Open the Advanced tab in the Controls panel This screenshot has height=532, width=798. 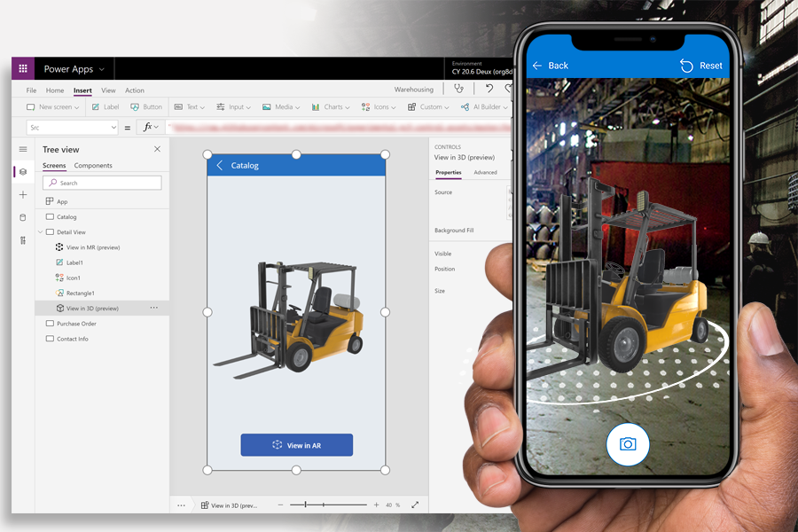point(485,172)
